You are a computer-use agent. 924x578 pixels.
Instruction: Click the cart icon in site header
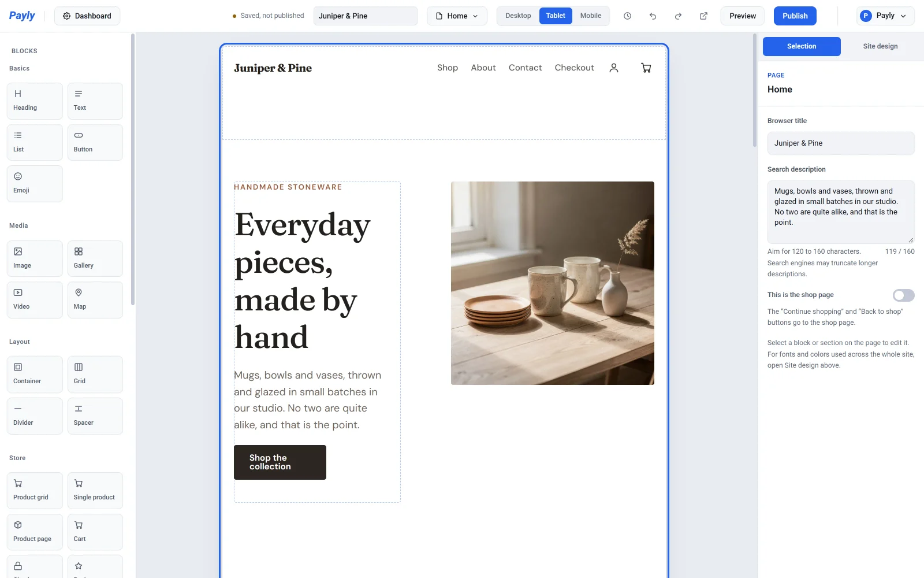(646, 68)
